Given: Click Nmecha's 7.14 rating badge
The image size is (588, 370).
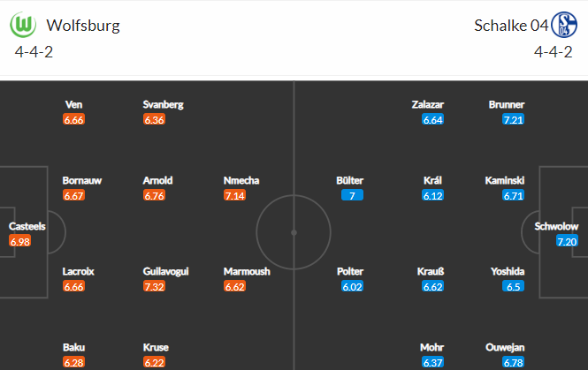Looking at the screenshot, I should [234, 195].
